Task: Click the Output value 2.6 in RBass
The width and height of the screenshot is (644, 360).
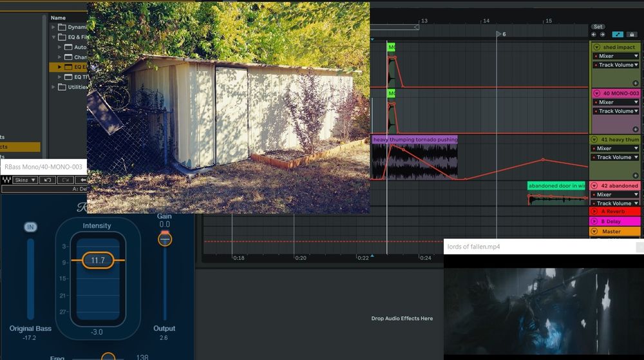Action: click(x=164, y=338)
